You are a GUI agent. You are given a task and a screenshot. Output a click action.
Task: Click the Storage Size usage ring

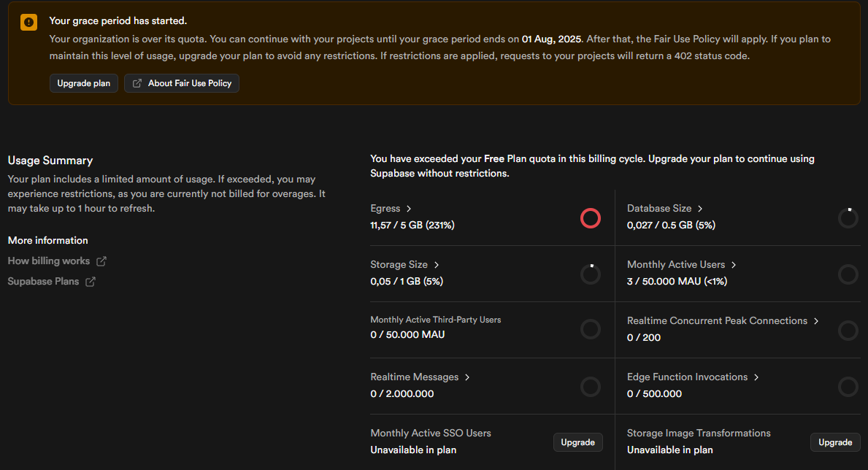pyautogui.click(x=590, y=274)
